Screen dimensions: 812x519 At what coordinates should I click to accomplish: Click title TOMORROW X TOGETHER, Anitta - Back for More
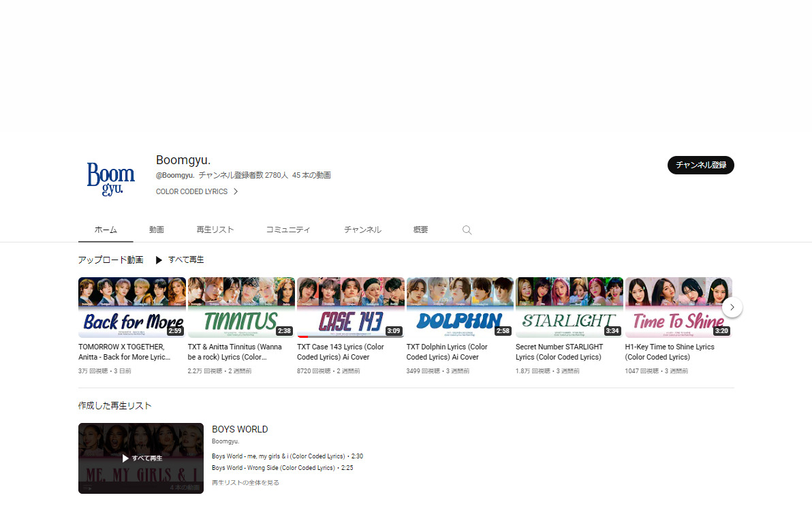coord(124,351)
